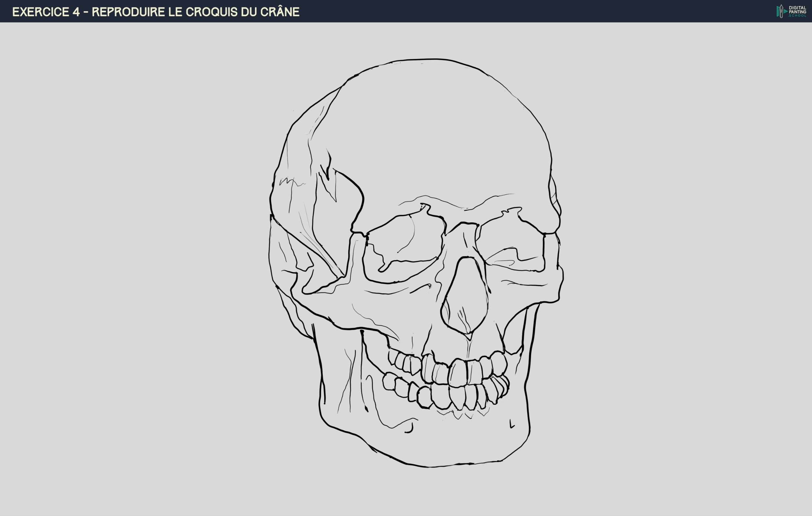The height and width of the screenshot is (516, 812).
Task: Click the 'Digital Painting School' logo text
Action: click(797, 11)
